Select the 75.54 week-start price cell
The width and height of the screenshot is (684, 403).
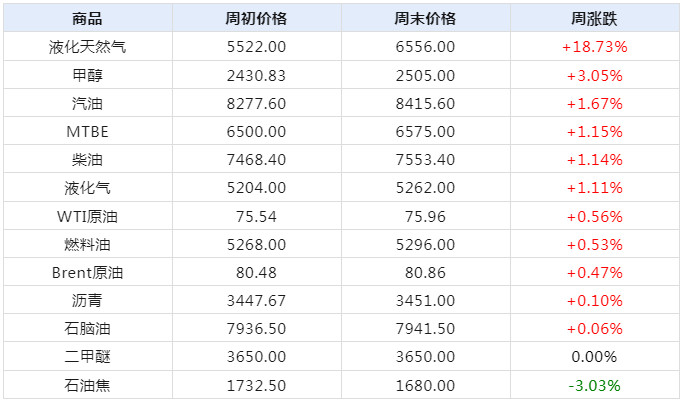(256, 216)
